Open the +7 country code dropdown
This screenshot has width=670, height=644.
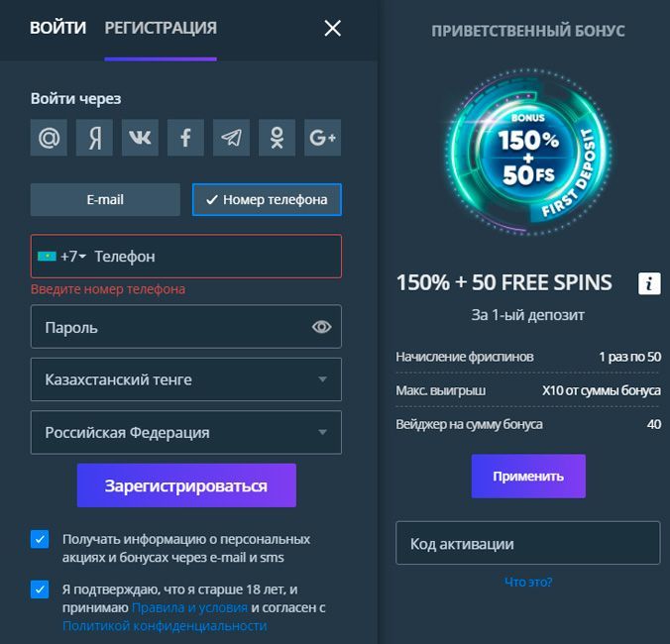(x=61, y=257)
